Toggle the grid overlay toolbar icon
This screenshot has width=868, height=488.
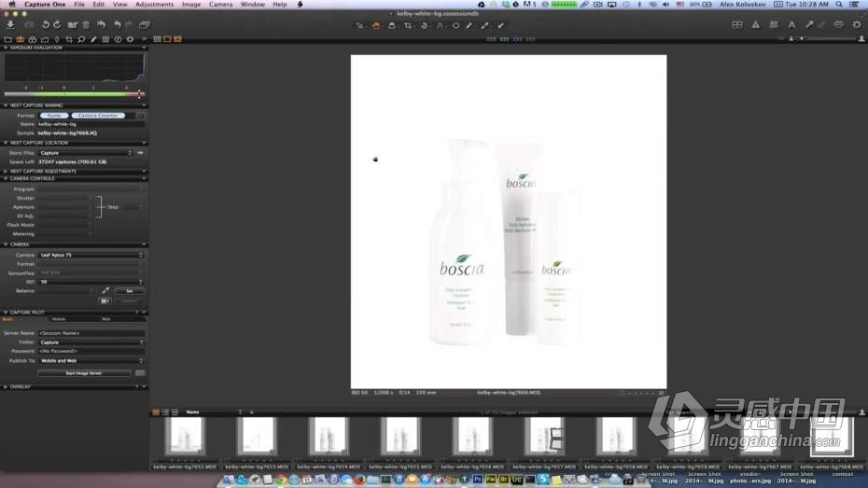click(774, 25)
